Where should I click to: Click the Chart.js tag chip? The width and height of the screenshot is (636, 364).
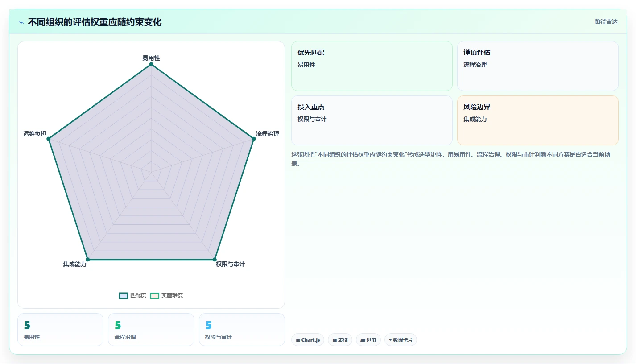(308, 340)
